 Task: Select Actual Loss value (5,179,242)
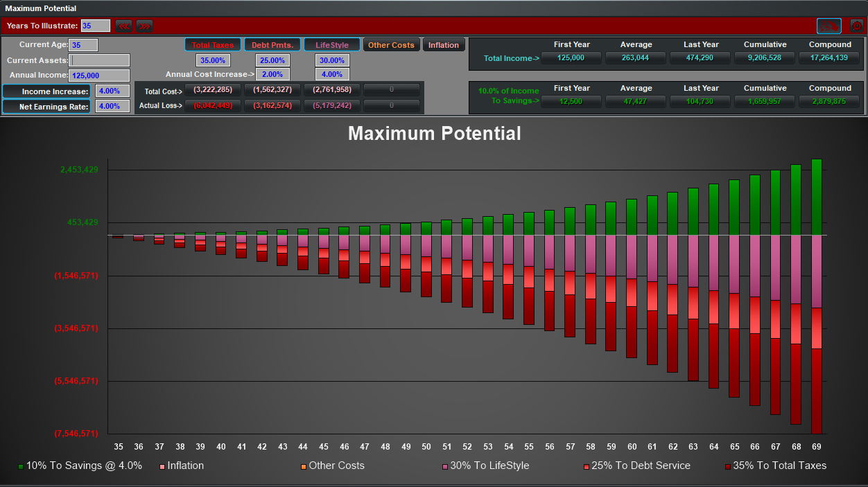332,105
